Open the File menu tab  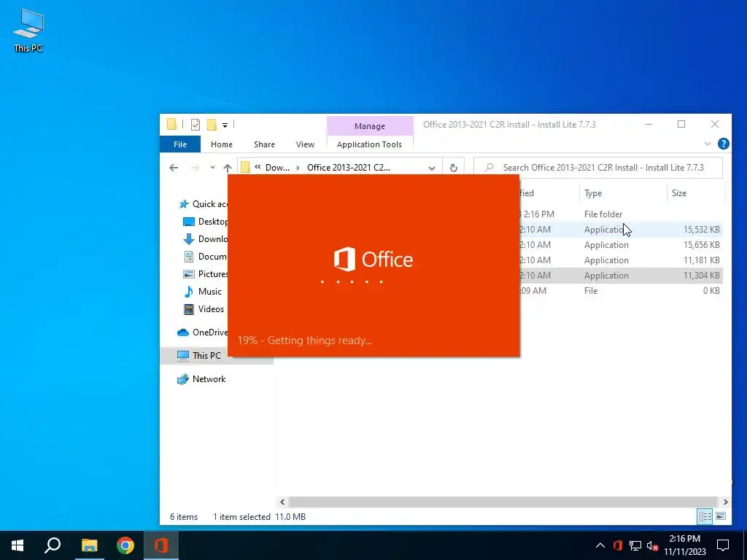[x=180, y=144]
